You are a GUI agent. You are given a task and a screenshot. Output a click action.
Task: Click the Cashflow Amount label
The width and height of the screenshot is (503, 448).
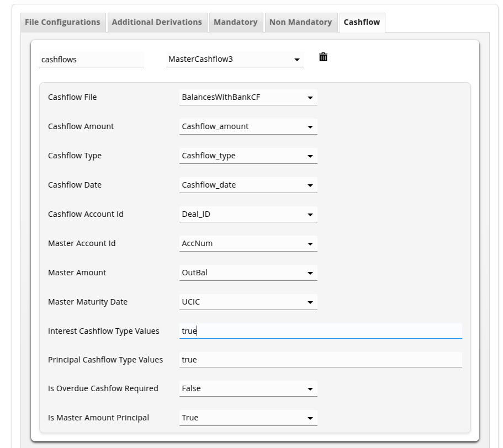point(81,126)
